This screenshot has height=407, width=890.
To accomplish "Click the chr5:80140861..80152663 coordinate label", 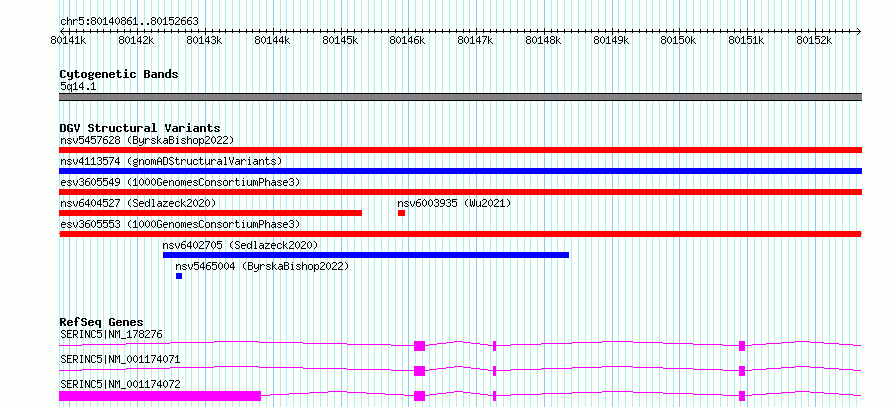I will click(129, 22).
